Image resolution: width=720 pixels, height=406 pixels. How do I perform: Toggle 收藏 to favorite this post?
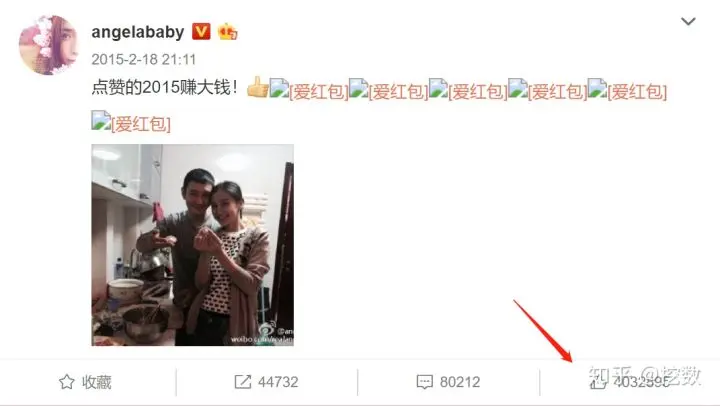pyautogui.click(x=85, y=382)
